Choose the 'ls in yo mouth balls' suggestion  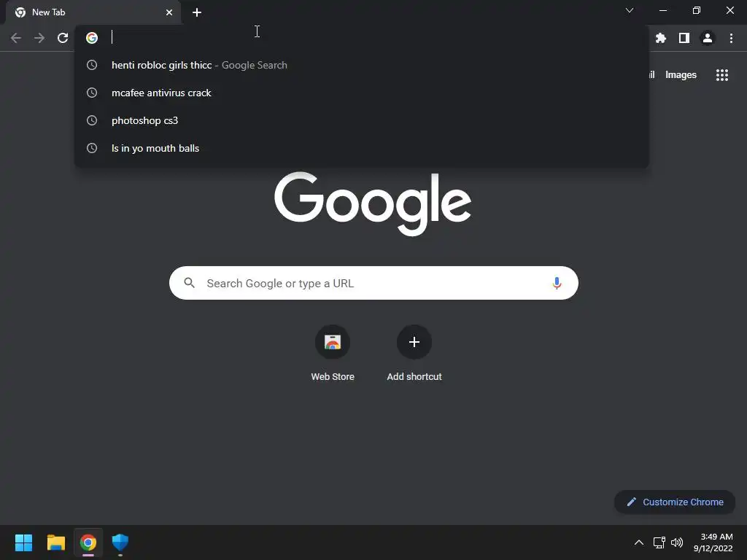point(362,148)
